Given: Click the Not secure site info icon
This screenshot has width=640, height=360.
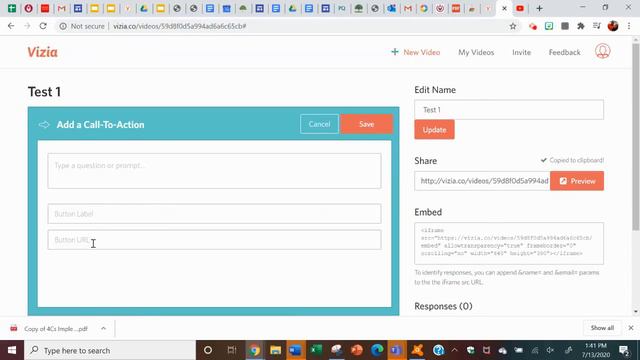Looking at the screenshot, I should (x=63, y=26).
